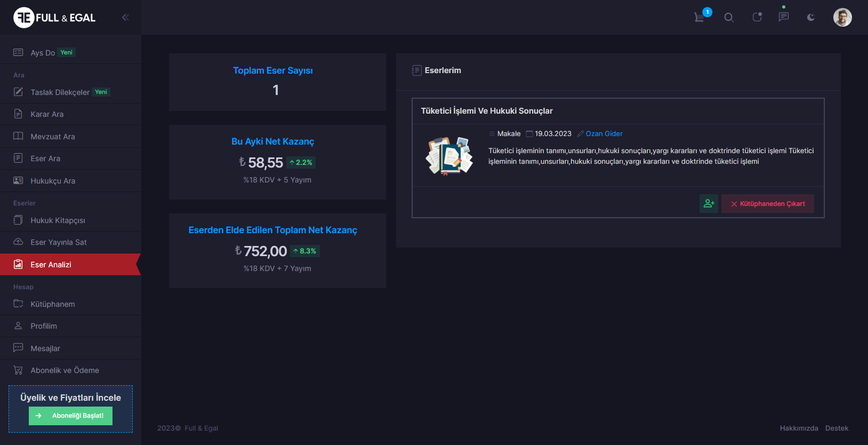Start subscription with Aboneliği Başlat! button
Image resolution: width=868 pixels, height=445 pixels.
point(70,416)
